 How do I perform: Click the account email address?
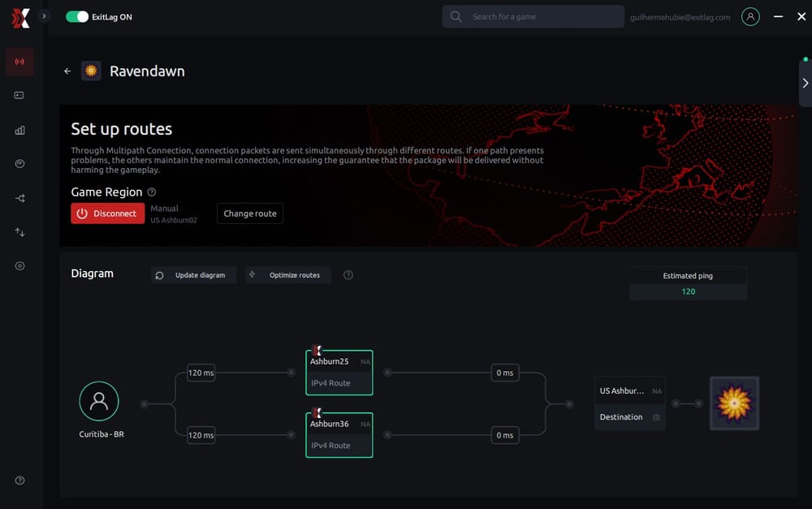(x=680, y=17)
